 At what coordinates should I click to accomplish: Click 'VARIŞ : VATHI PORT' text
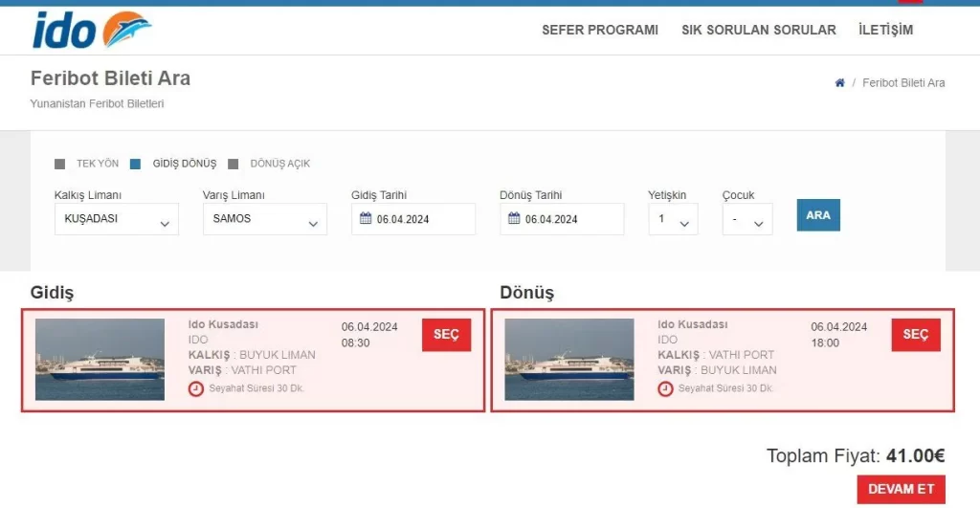click(x=242, y=370)
